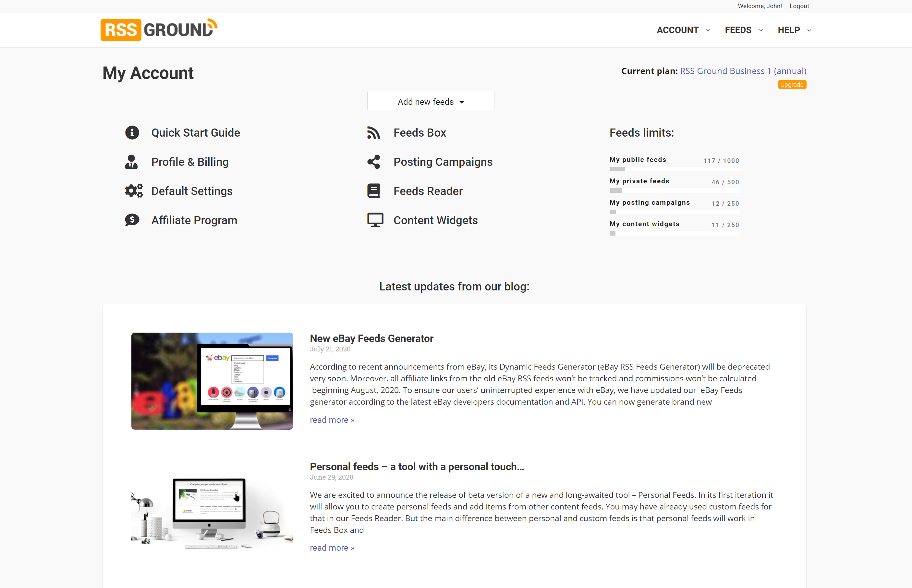Click read more under Personal feeds post

pos(332,547)
